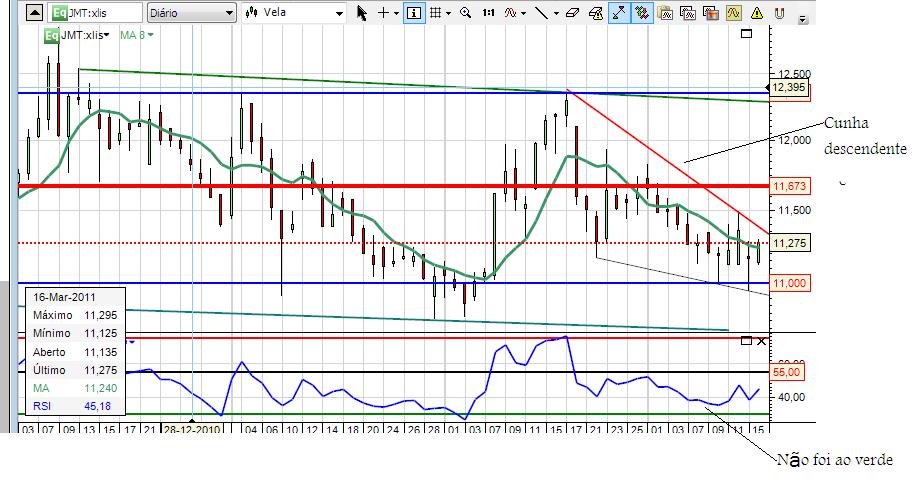Viewport: 915px width, 504px height.
Task: Click the zoom magnifier tool
Action: [x=466, y=13]
